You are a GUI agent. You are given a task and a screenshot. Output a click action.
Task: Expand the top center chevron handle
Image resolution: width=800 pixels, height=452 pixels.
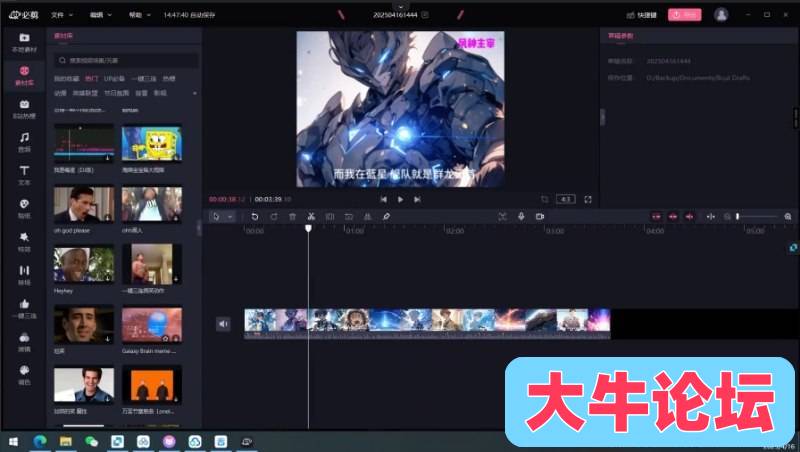click(x=401, y=7)
